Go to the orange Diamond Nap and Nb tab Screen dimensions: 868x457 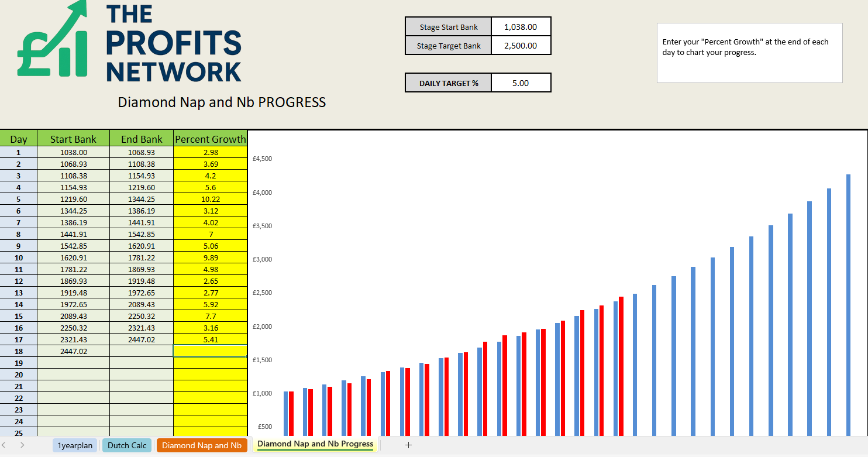click(202, 445)
